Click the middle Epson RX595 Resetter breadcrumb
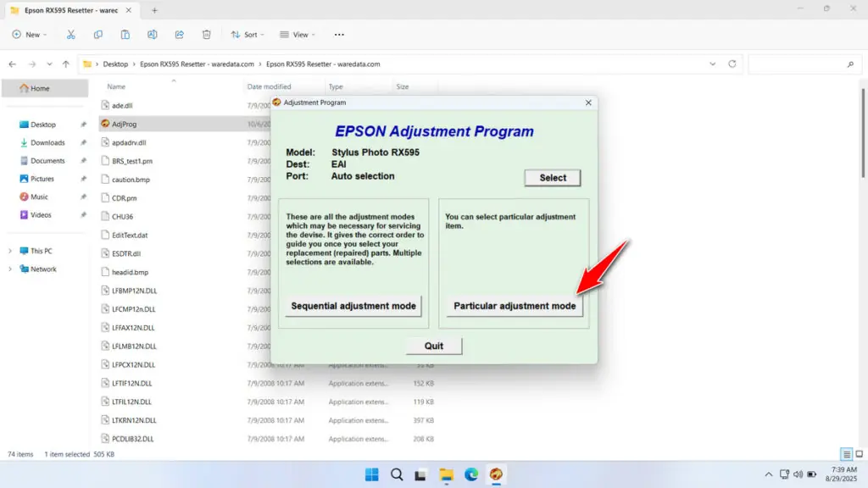The height and width of the screenshot is (488, 868). [x=197, y=64]
